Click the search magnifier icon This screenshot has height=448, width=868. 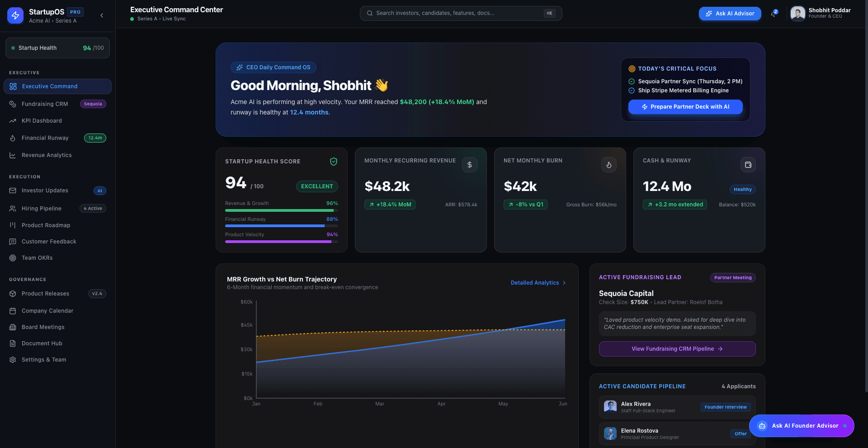[370, 13]
